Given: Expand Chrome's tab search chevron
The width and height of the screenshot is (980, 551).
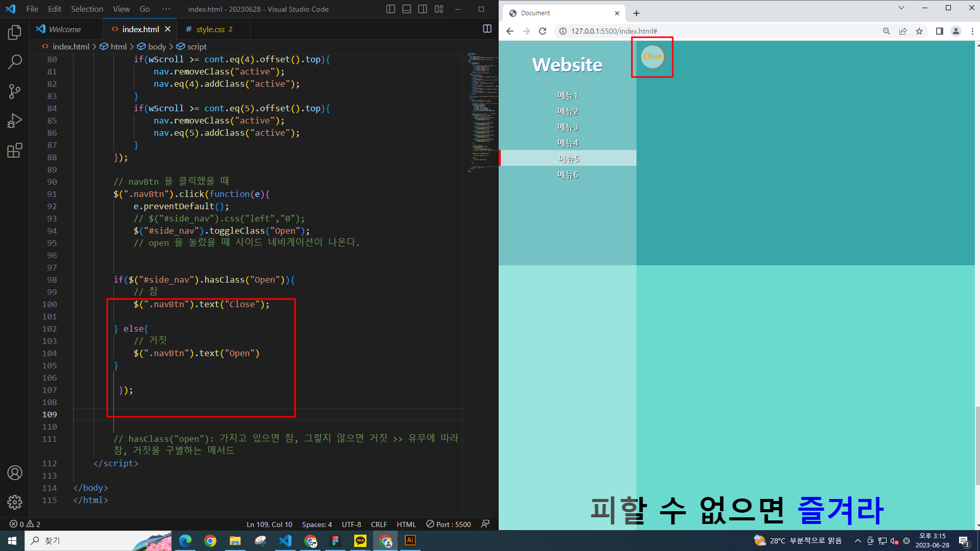Looking at the screenshot, I should point(901,8).
